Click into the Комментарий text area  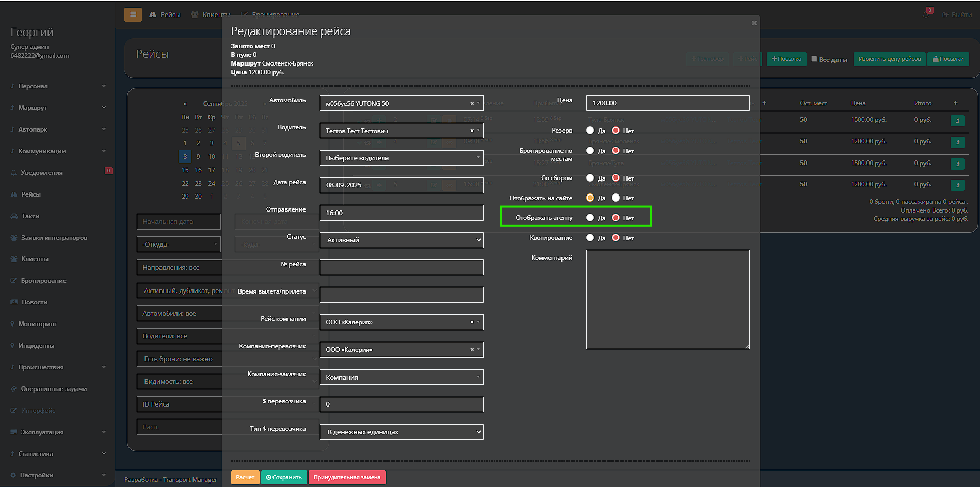(x=667, y=299)
